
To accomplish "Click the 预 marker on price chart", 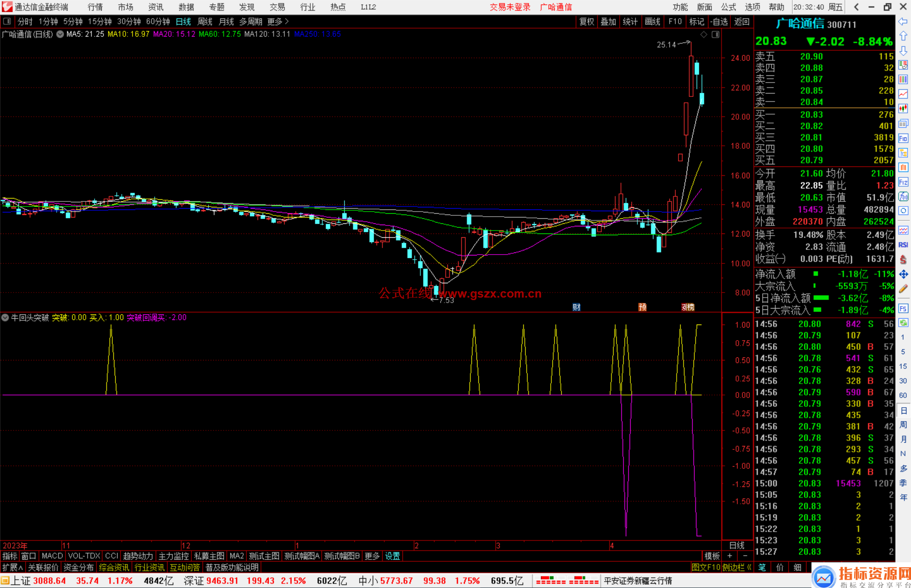I will 642,307.
